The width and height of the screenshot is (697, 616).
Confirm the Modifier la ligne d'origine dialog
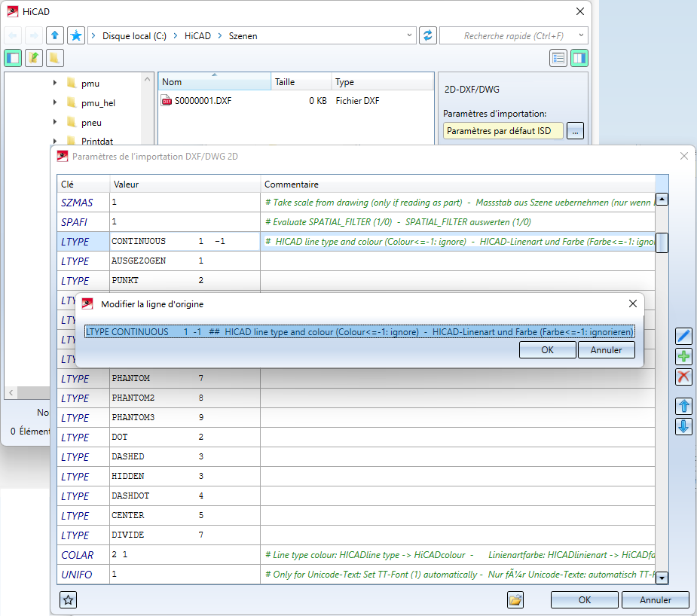coord(548,350)
